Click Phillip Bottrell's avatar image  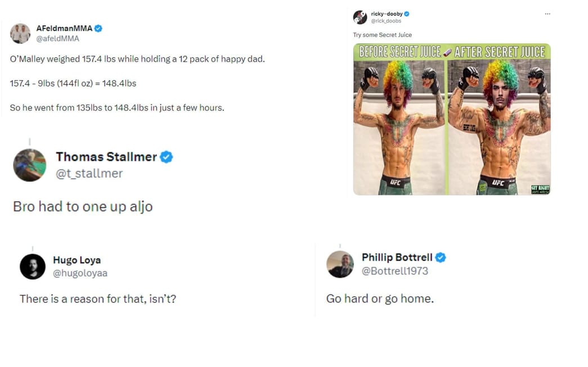(340, 264)
